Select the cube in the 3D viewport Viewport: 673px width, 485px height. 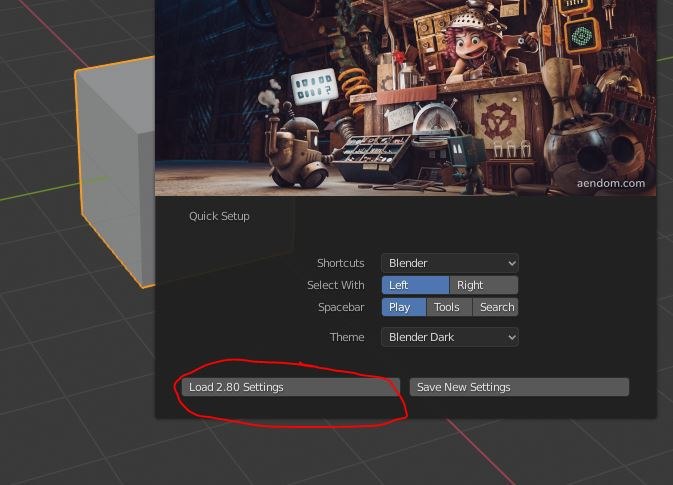coord(116,172)
